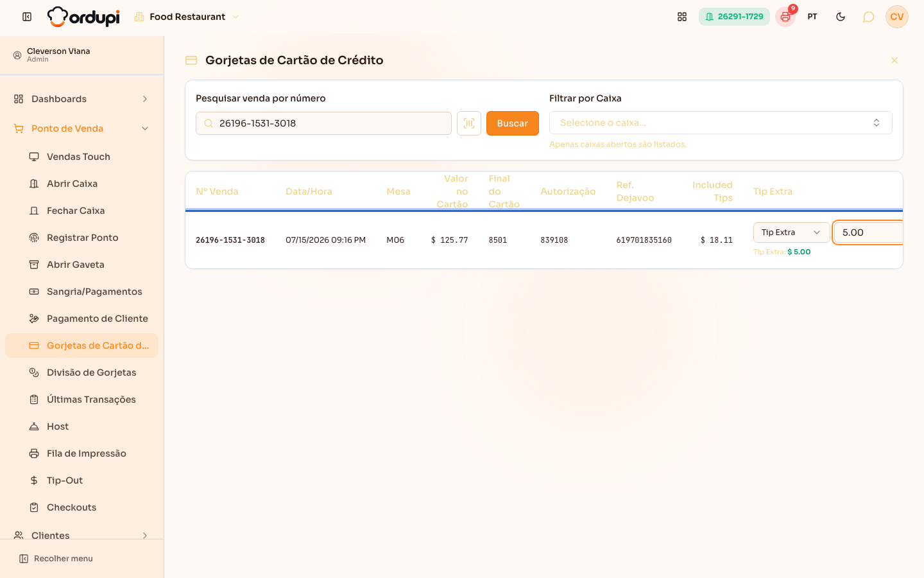Click the Host icon
Screen dimensions: 924x578
34,426
